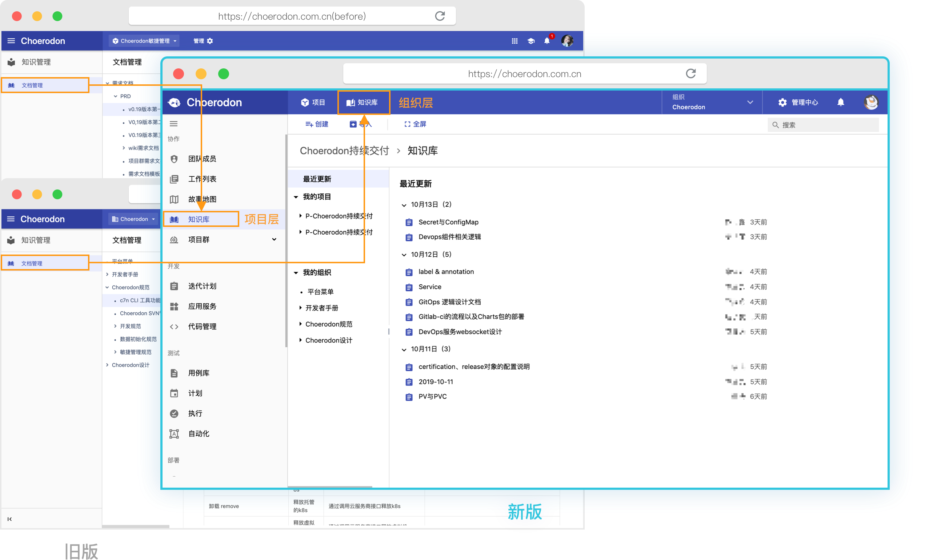Screen dimensions: 925x560
Task: Open 管理中心 in header
Action: click(x=798, y=102)
